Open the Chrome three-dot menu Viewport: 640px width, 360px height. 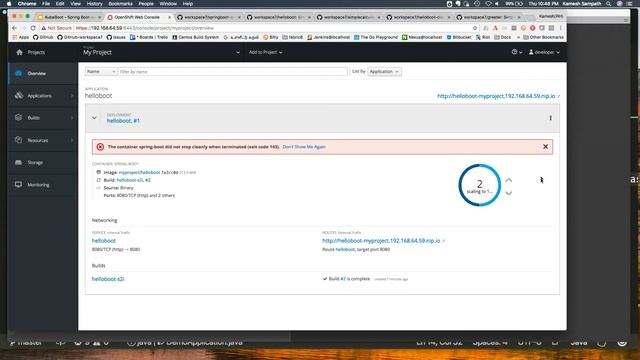[x=560, y=28]
